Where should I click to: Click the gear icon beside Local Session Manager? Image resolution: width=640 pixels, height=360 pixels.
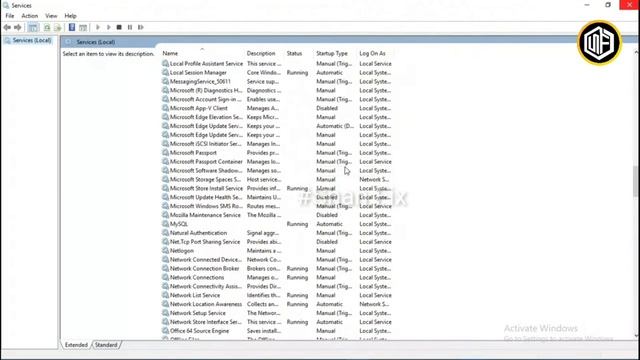coord(165,73)
